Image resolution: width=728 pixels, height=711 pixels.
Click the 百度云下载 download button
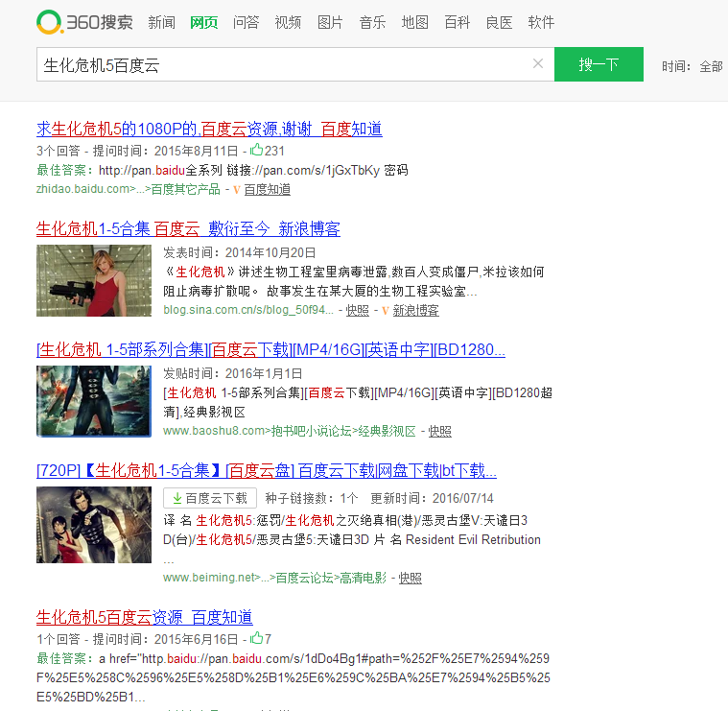(x=210, y=498)
